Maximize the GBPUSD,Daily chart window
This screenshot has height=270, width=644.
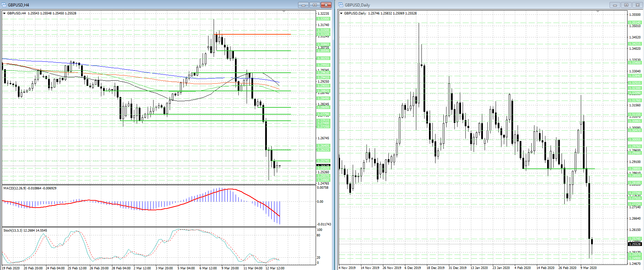pos(626,5)
